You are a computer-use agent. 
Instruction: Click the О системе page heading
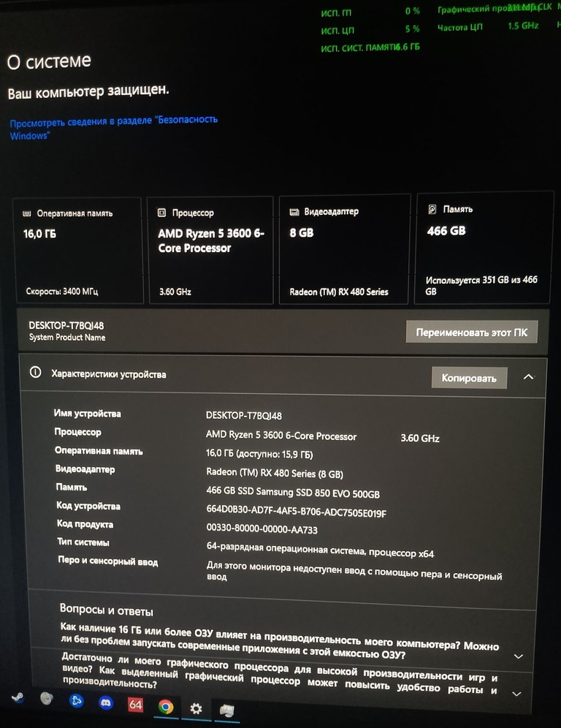(49, 61)
